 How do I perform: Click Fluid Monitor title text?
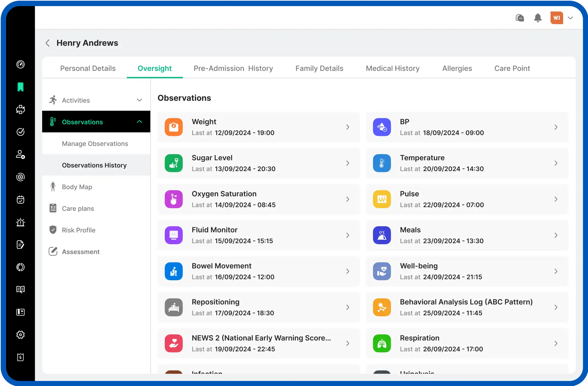coord(215,230)
